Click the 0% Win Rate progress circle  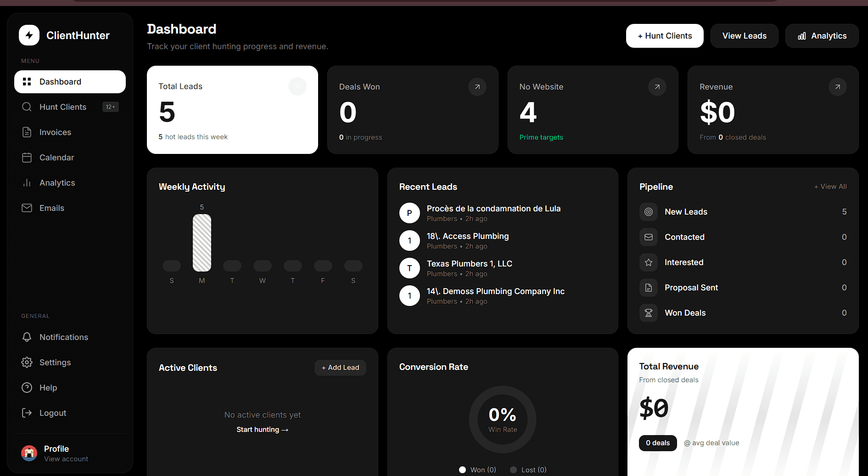click(502, 419)
